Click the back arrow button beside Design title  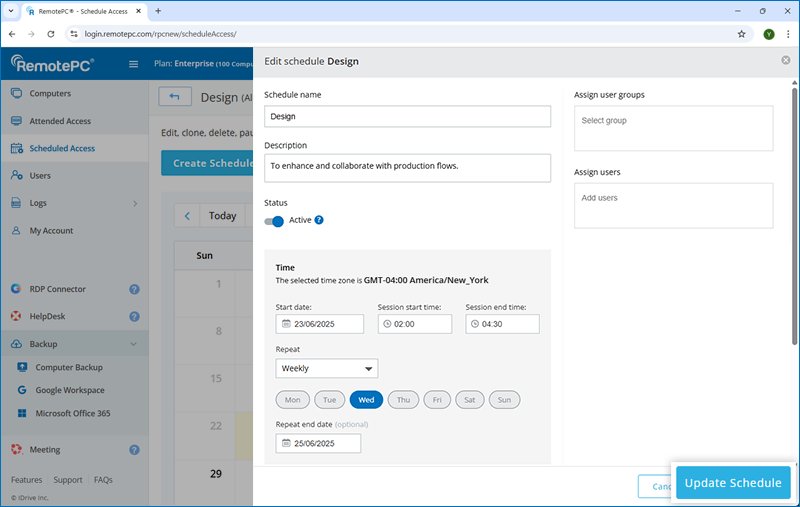[x=175, y=97]
